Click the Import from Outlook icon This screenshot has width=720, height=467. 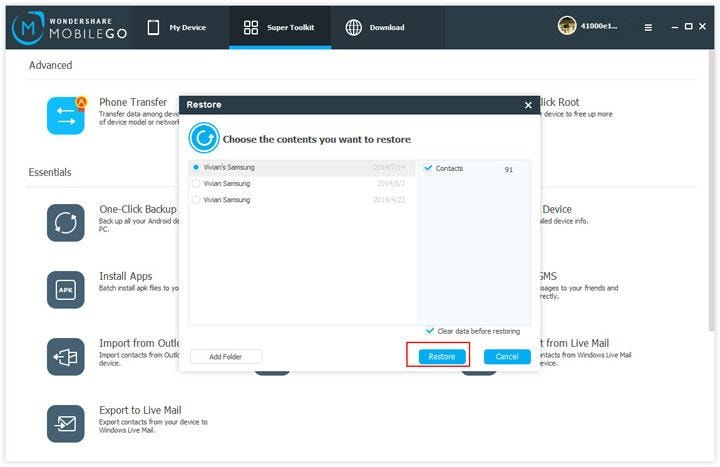pos(66,357)
